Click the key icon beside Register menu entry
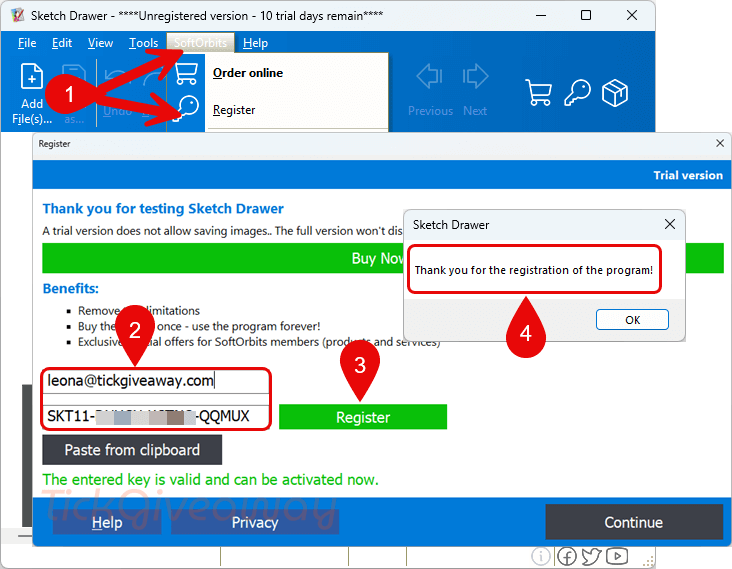732x569 pixels. 186,109
